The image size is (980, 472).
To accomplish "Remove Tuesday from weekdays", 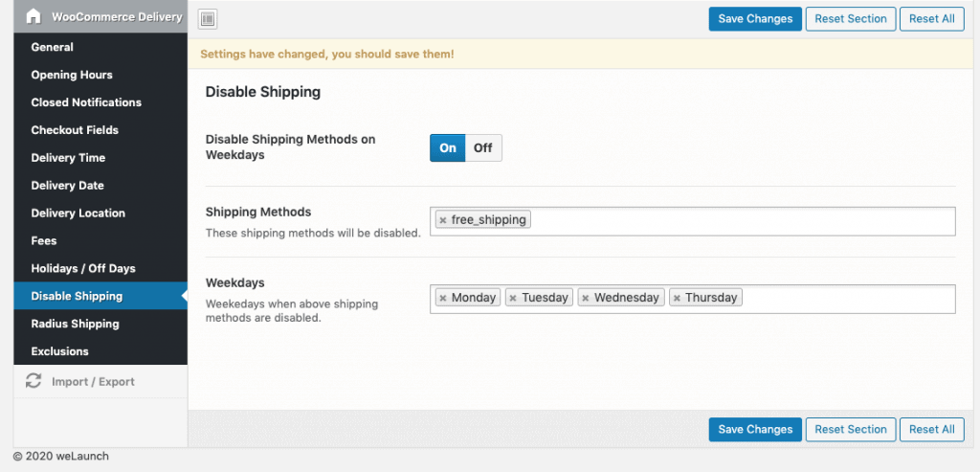I will pos(513,298).
